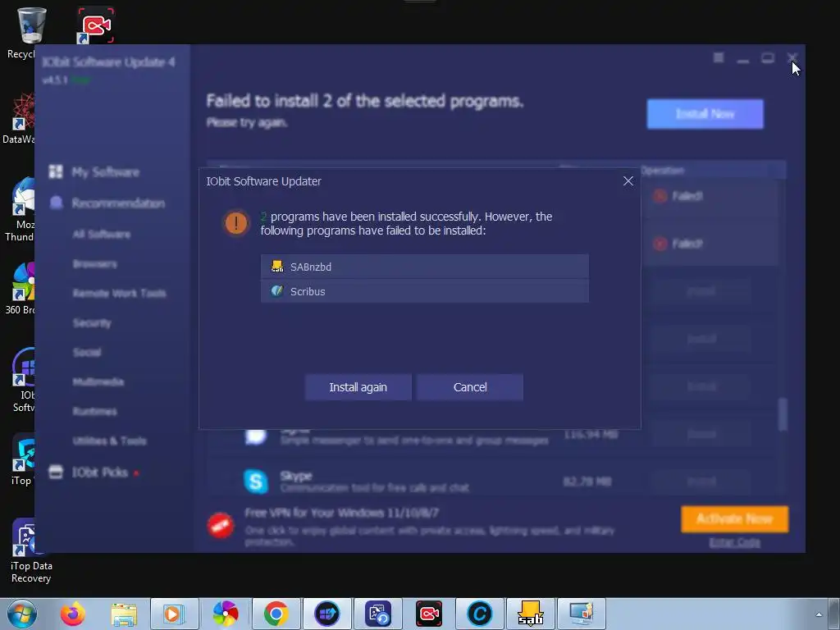Open the monitor setup taskbar icon
This screenshot has height=630, width=840.
tap(582, 614)
